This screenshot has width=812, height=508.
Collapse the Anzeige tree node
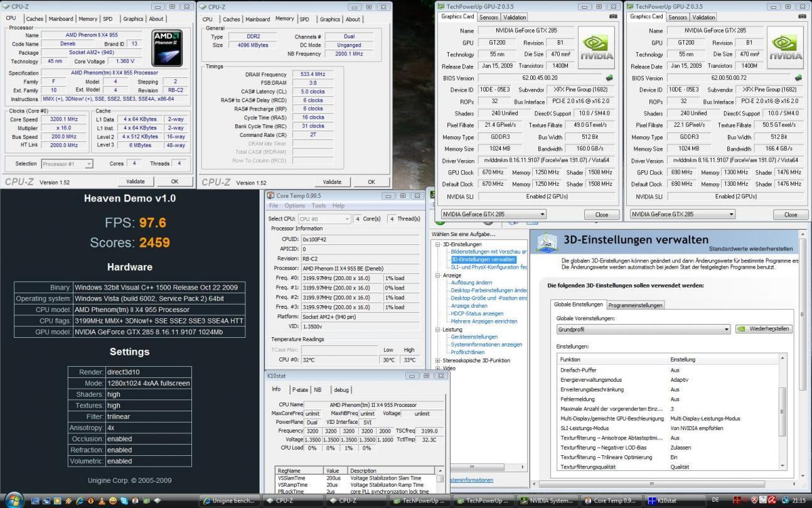438,275
